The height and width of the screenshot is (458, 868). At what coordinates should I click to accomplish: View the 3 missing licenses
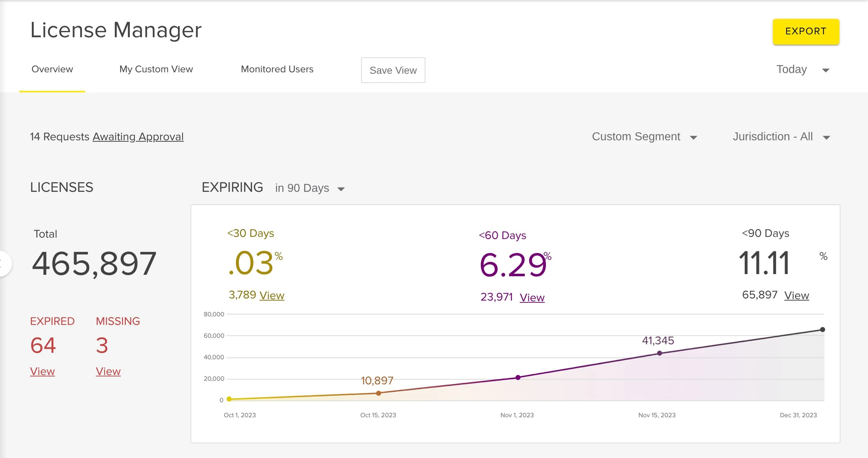point(108,371)
